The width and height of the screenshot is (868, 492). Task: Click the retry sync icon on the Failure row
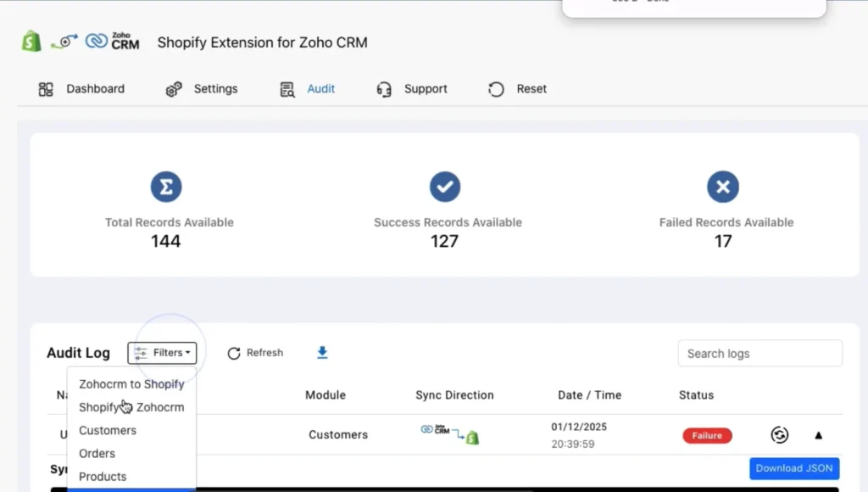[779, 434]
